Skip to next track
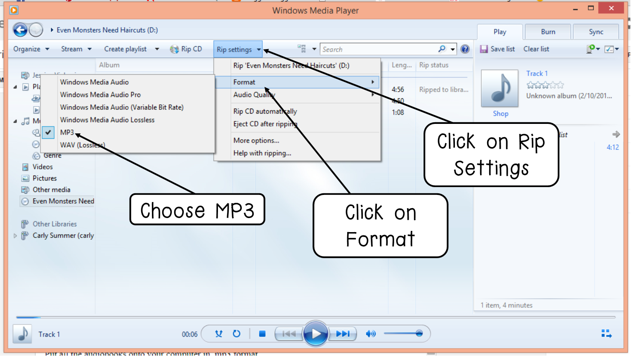 [343, 334]
